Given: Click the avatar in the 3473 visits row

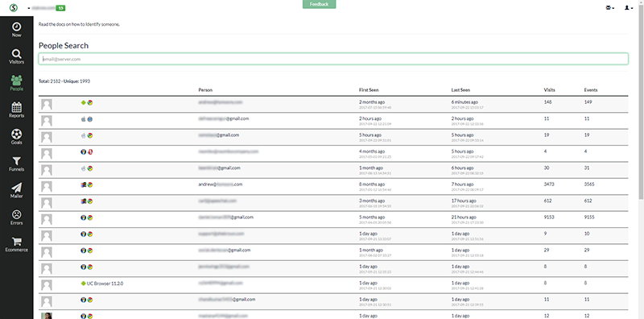Looking at the screenshot, I should pyautogui.click(x=47, y=187).
